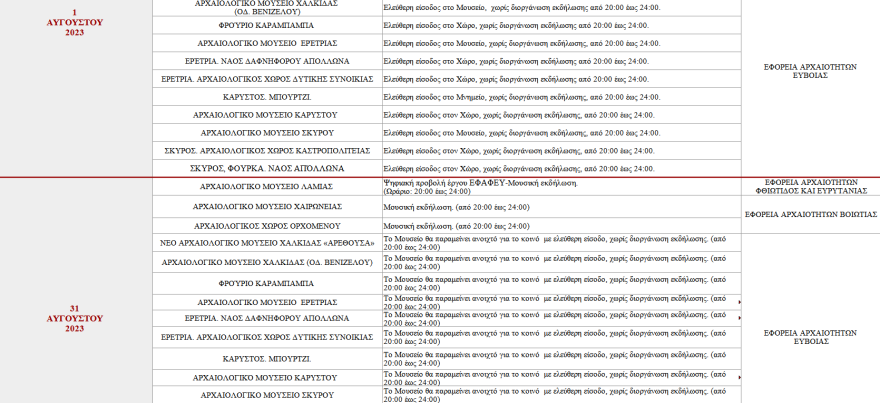Select the 'ΝΕΟ ΑΡΧΑΙΟΛΟΓΙΚΟ ΜΟΥΣΕΙΟ ΧΑΛΚΙΔΑΣ «ΑΡΕΘΟΥΣΑ»' cell
The width and height of the screenshot is (880, 403).
[x=267, y=243]
